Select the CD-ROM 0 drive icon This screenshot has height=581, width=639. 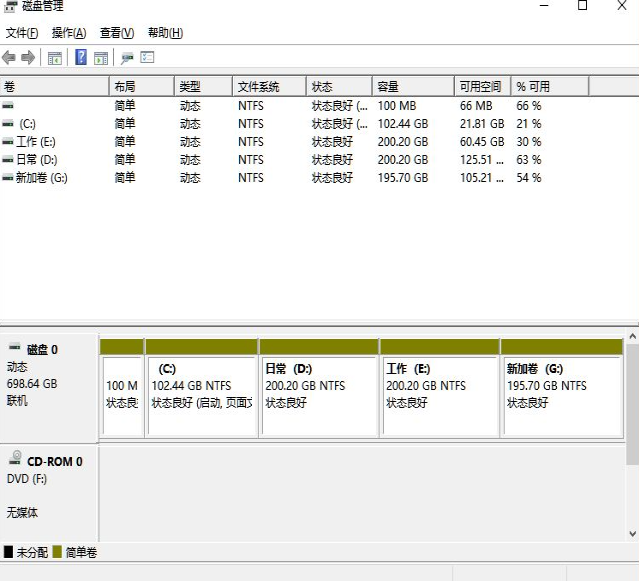click(15, 459)
